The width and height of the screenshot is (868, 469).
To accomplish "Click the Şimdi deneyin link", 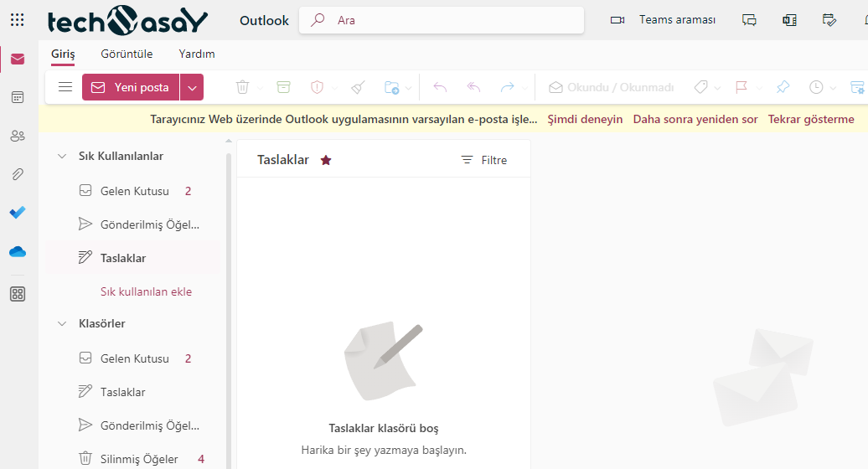I will click(585, 119).
